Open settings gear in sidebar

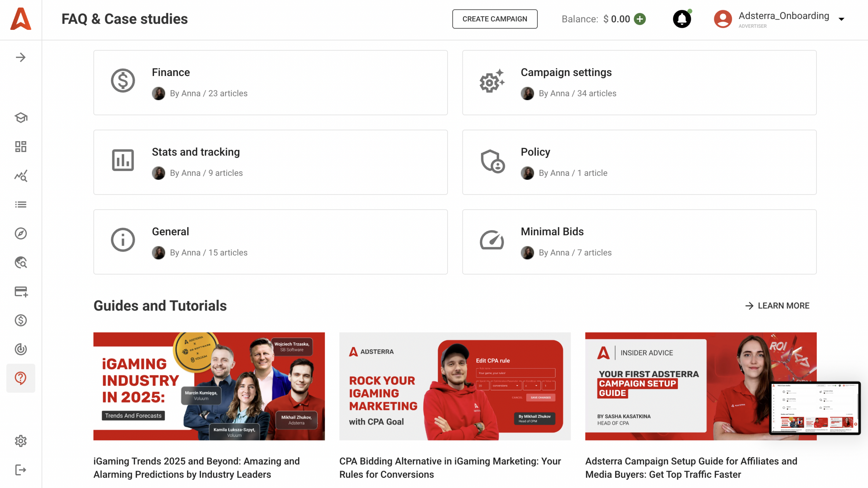click(21, 441)
